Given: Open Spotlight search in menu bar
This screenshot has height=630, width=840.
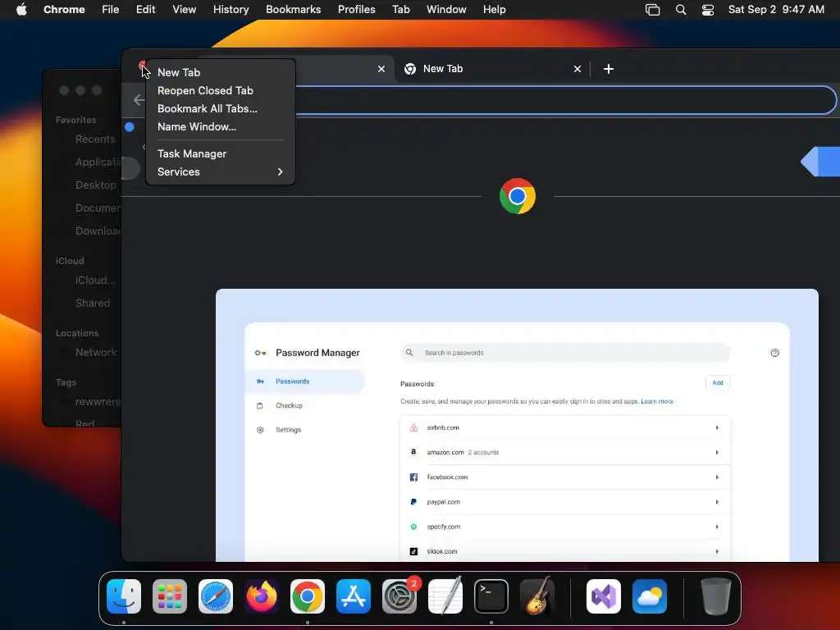Looking at the screenshot, I should click(x=680, y=10).
